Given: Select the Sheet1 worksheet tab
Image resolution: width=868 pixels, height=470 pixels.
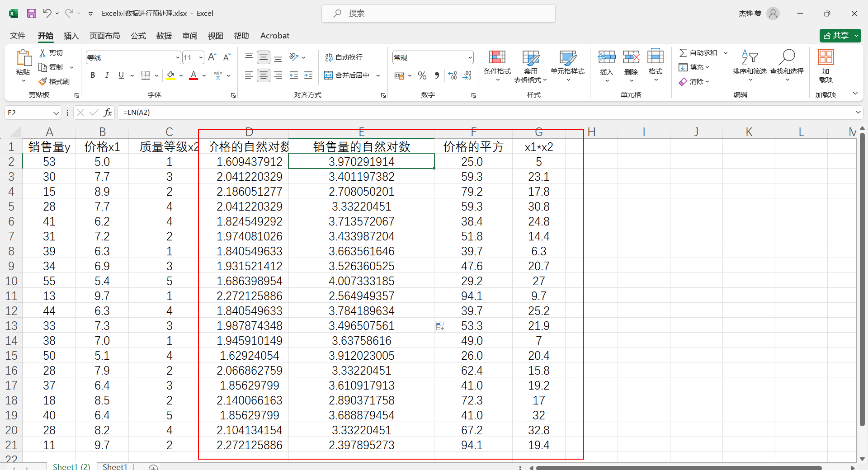Looking at the screenshot, I should point(115,467).
